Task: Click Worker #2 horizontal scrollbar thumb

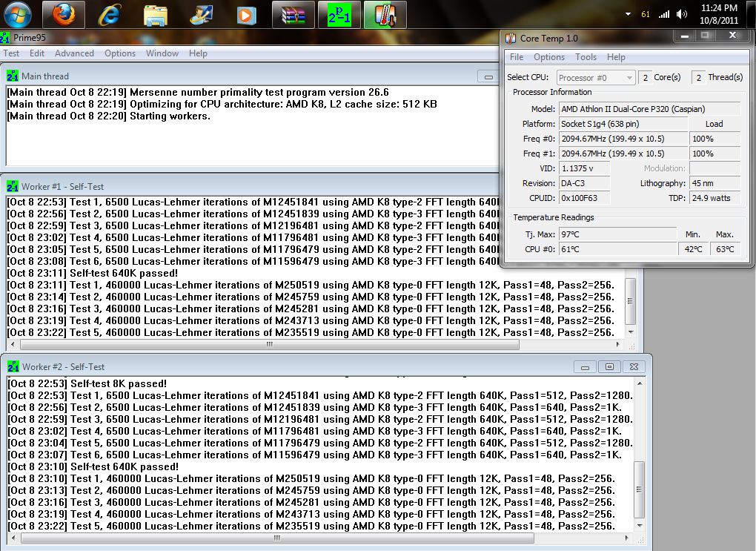Action: 277,538
